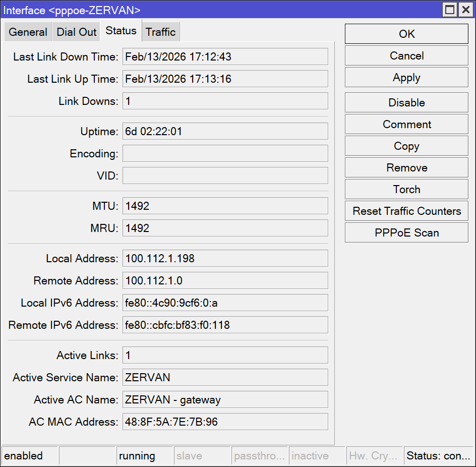Open the Dial Out tab
This screenshot has height=467, width=476.
pos(76,31)
